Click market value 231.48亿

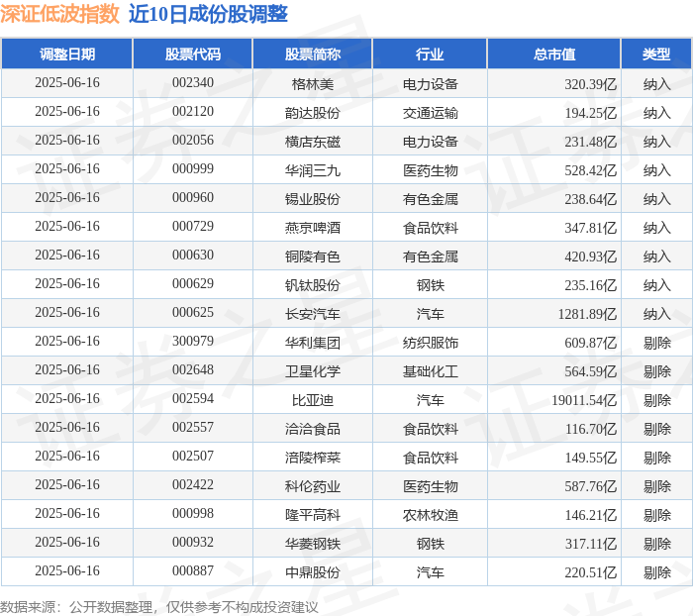point(590,142)
